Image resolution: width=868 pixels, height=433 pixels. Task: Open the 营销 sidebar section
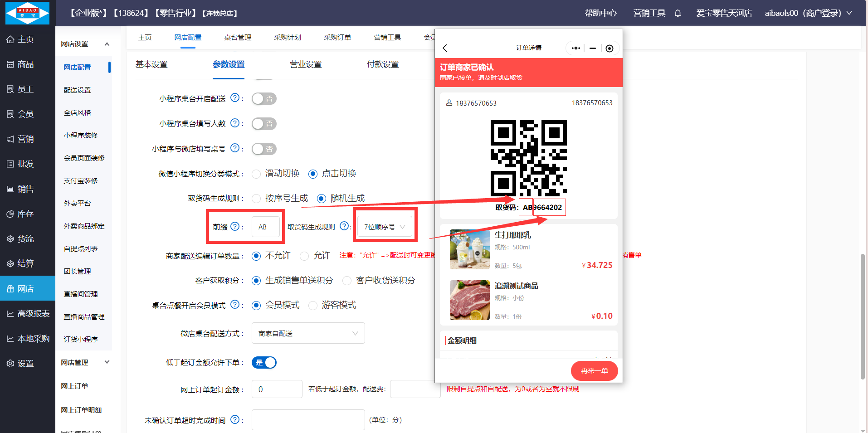click(x=27, y=139)
